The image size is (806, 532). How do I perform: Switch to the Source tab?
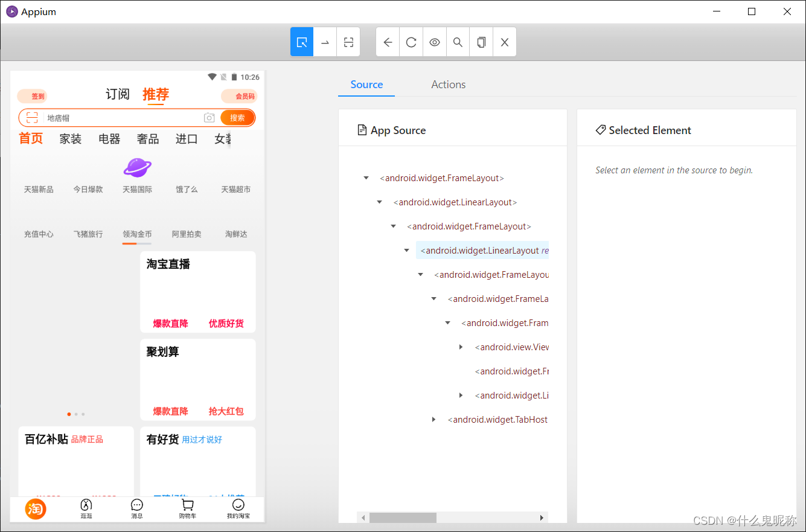pos(366,85)
